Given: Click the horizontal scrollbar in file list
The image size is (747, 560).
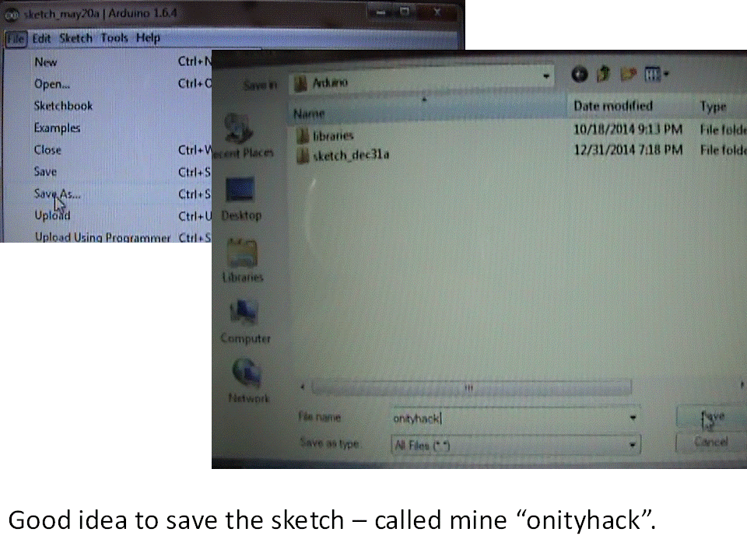Looking at the screenshot, I should (x=472, y=387).
